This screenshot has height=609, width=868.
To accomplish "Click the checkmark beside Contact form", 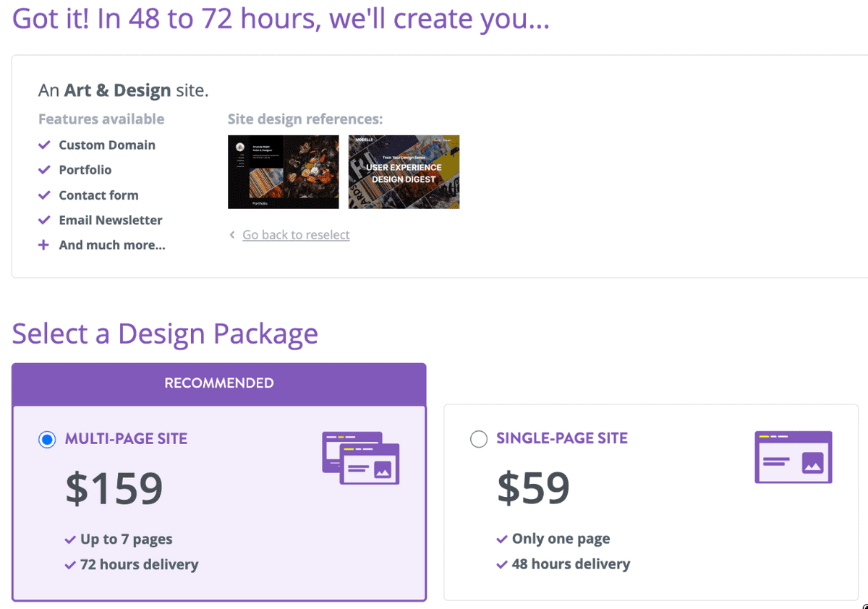I will (x=44, y=195).
